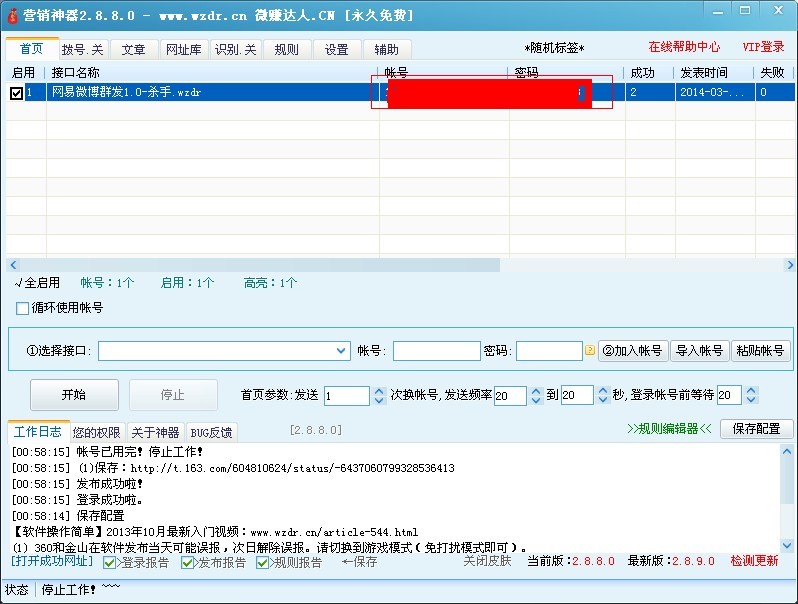Click the ←保存 link
Image resolution: width=798 pixels, height=604 pixels.
point(360,562)
